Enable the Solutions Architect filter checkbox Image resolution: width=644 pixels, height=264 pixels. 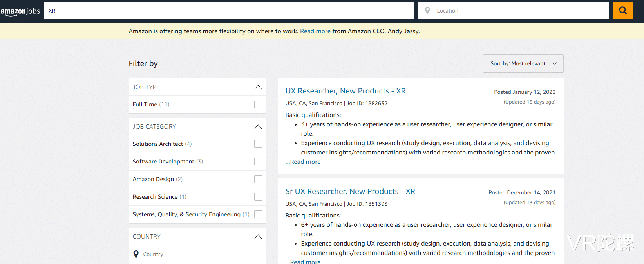[258, 144]
